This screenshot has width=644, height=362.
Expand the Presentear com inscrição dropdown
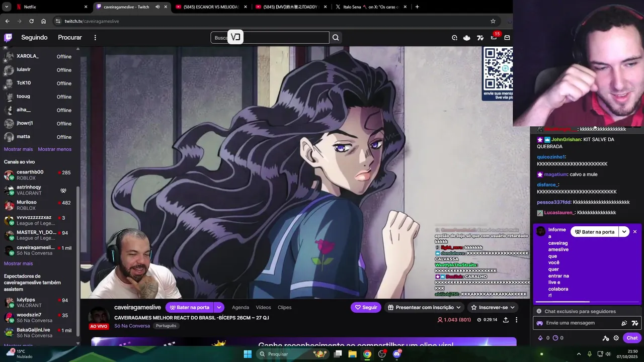point(458,307)
